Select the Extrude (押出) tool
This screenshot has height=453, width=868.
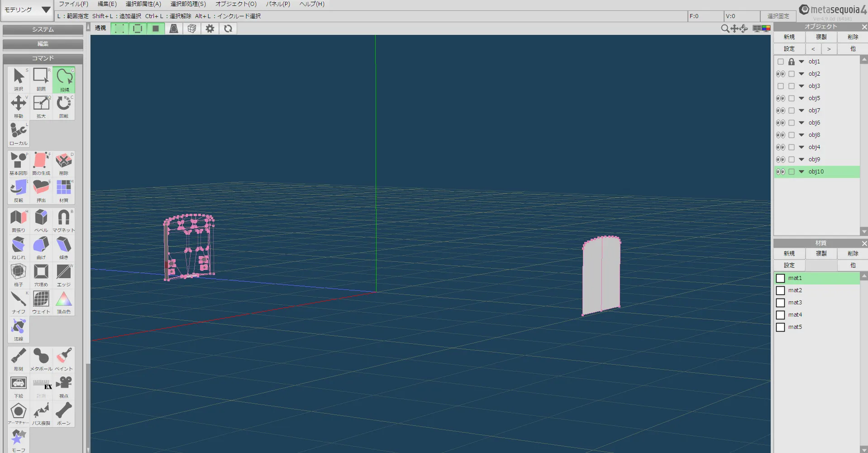41,190
